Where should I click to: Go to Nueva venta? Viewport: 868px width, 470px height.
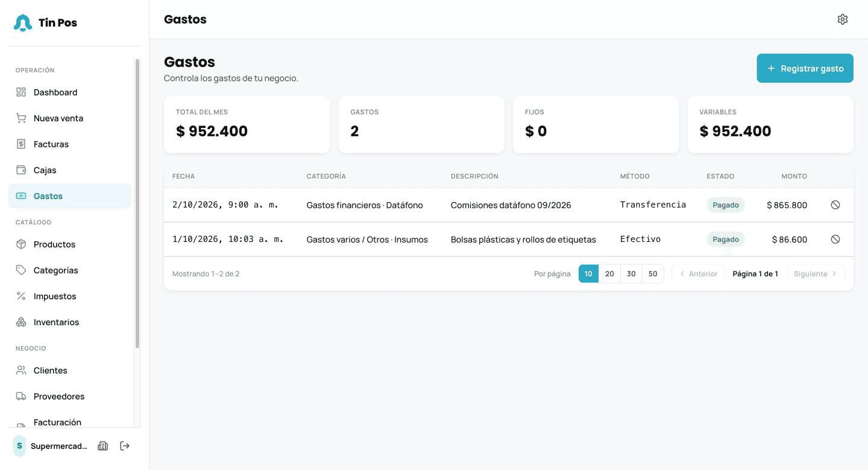70,118
